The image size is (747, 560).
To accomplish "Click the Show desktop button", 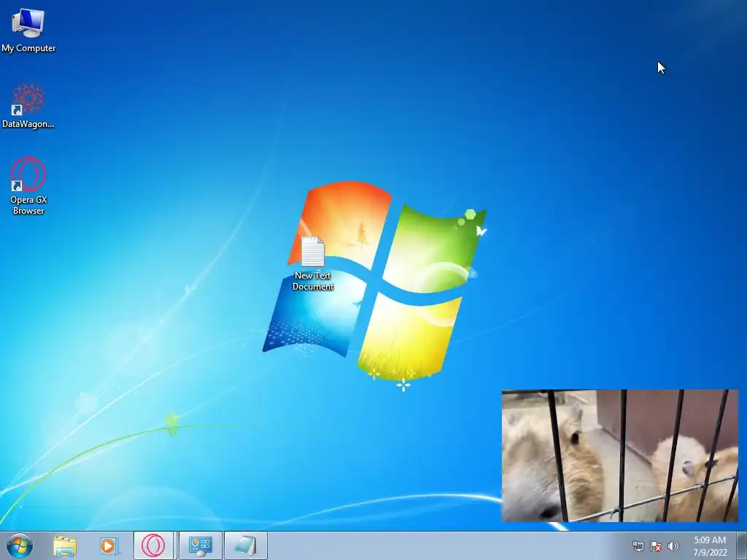I will tap(742, 545).
